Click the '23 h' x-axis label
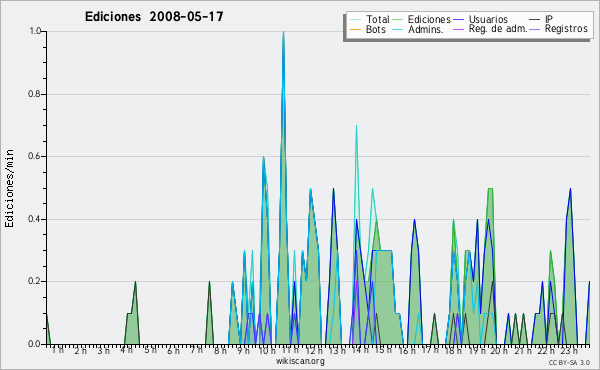Viewport: 600px width, 370px height. (x=569, y=350)
